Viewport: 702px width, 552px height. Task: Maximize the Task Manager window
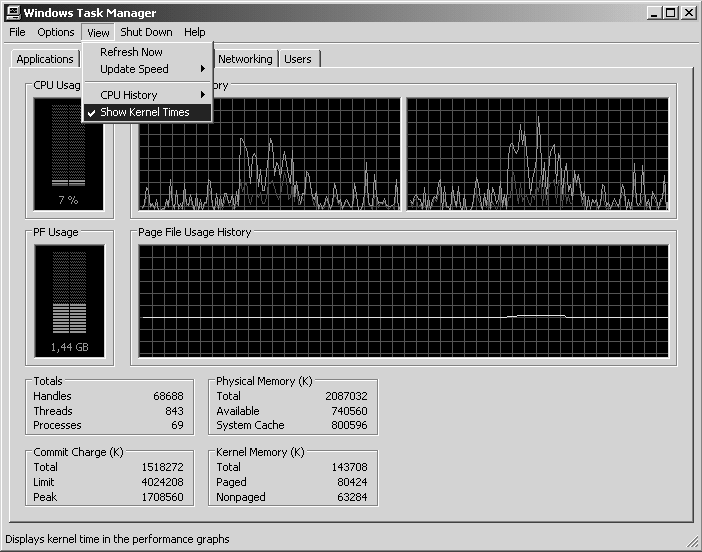tap(670, 13)
